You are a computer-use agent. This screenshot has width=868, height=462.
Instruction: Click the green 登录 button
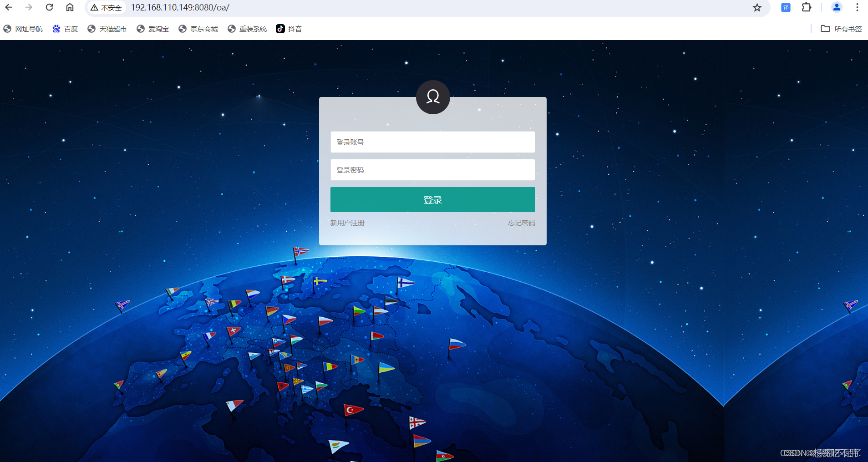click(x=433, y=199)
